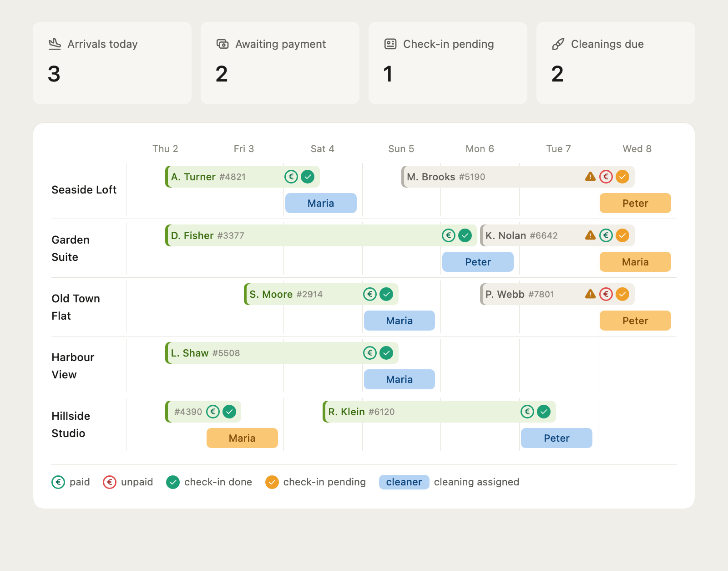Image resolution: width=728 pixels, height=571 pixels.
Task: Click the Tue 7 column header
Action: coord(558,149)
